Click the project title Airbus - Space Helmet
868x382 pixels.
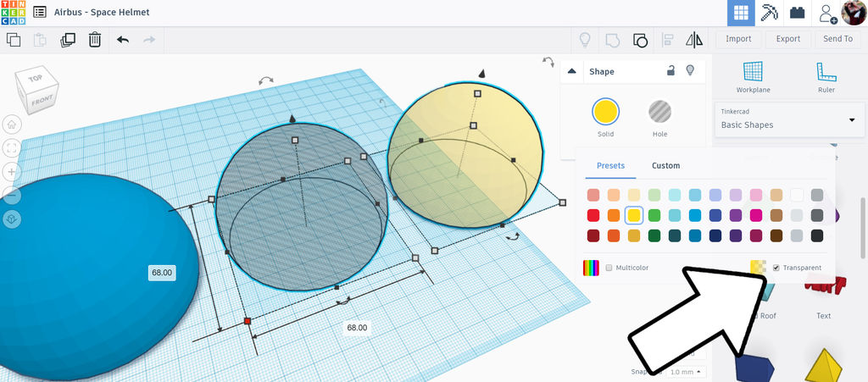click(x=102, y=12)
